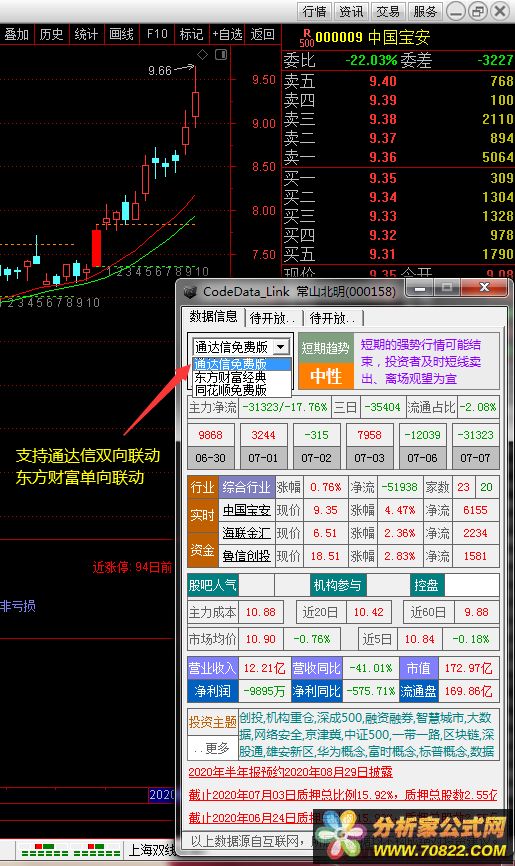Viewport: 515px width, 866px height.
Task: Open the 中国宝安 stock link
Action: [x=246, y=510]
